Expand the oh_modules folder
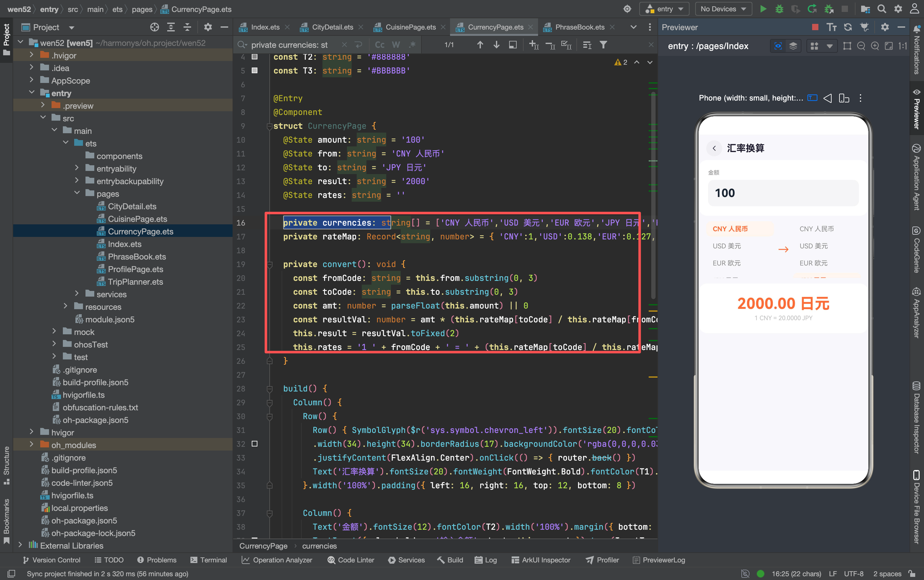The height and width of the screenshot is (580, 924). 31,445
